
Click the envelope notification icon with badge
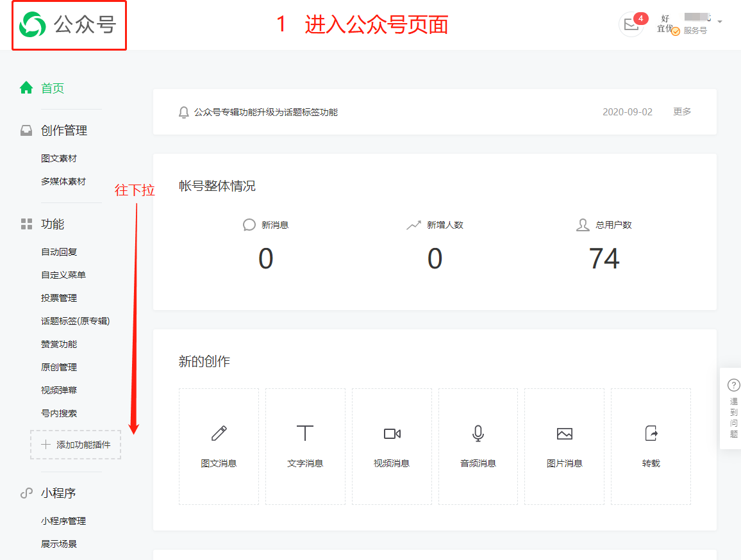pos(631,25)
